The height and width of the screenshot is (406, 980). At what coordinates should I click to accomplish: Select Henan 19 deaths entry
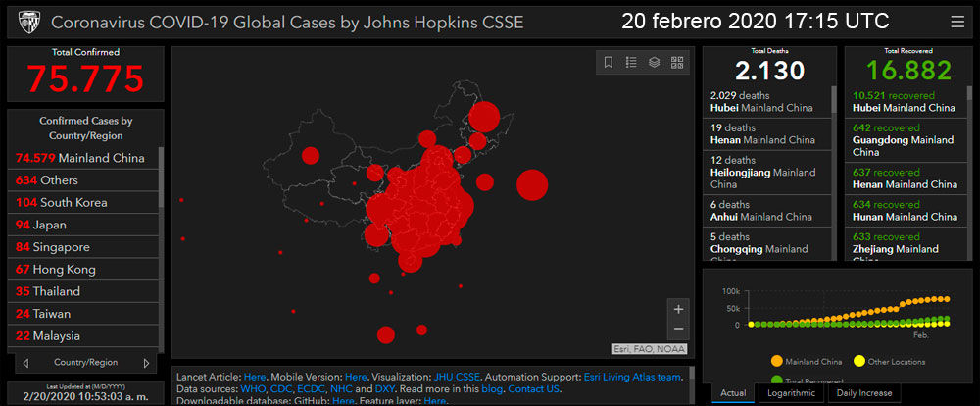(767, 134)
